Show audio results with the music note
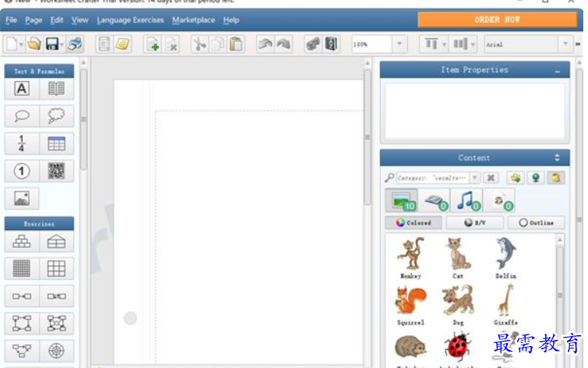 pyautogui.click(x=467, y=201)
